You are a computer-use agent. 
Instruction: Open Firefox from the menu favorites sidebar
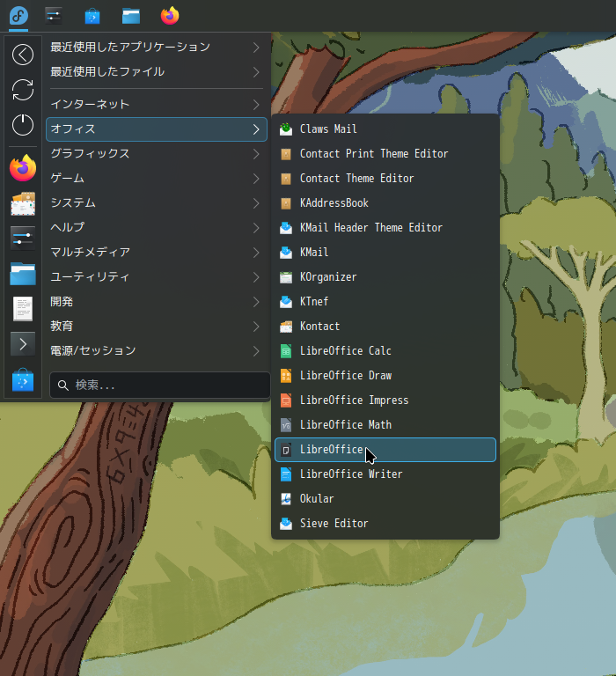23,168
